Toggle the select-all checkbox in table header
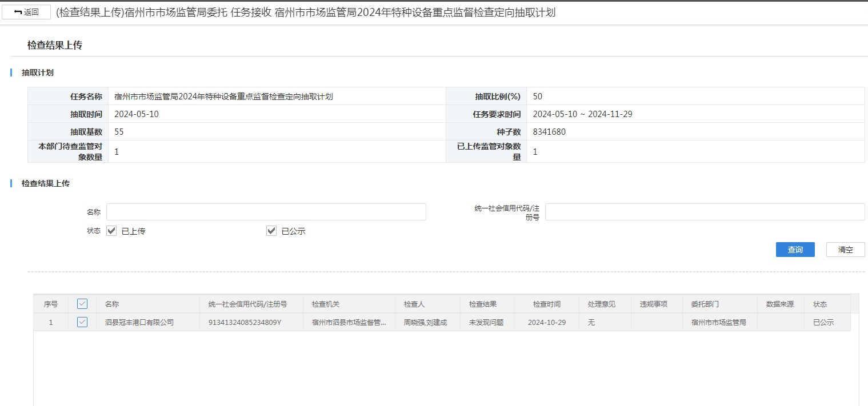The height and width of the screenshot is (406, 868). coord(82,304)
